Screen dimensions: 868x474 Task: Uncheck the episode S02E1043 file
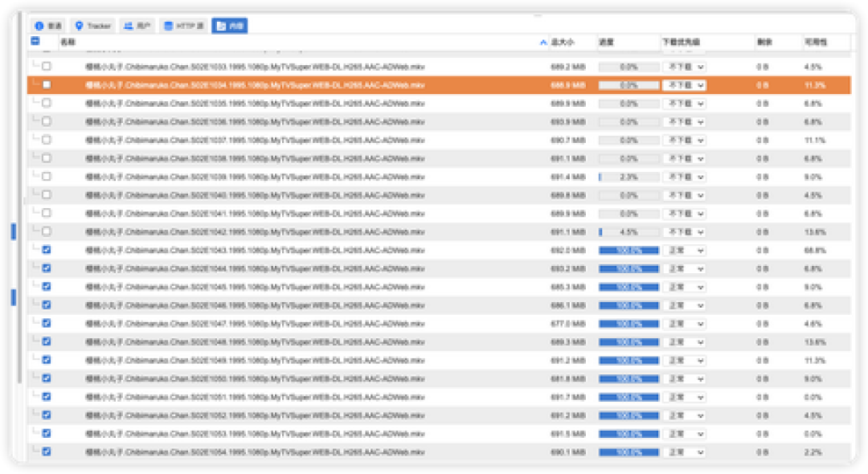pos(47,250)
